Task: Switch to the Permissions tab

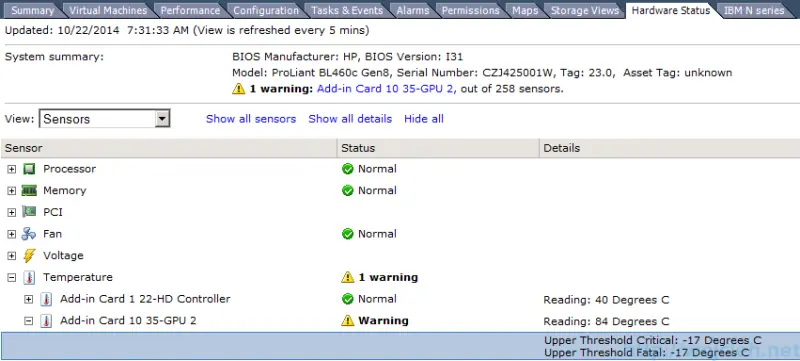Action: point(470,10)
